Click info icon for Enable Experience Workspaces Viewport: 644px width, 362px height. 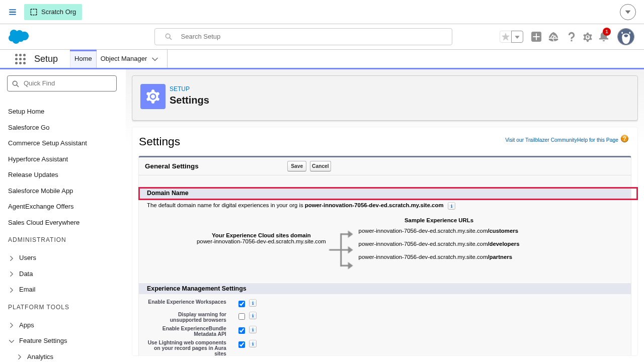pyautogui.click(x=253, y=303)
